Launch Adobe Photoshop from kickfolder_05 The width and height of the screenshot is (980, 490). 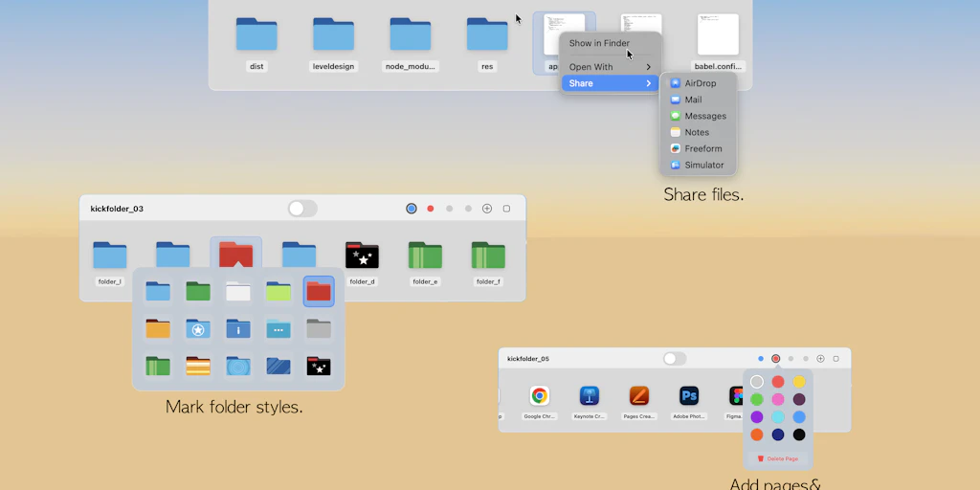point(689,395)
